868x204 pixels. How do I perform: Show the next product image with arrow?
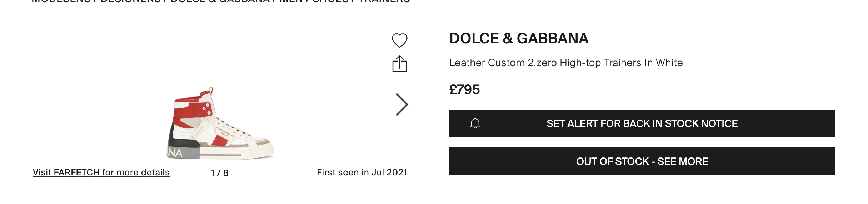tap(402, 105)
